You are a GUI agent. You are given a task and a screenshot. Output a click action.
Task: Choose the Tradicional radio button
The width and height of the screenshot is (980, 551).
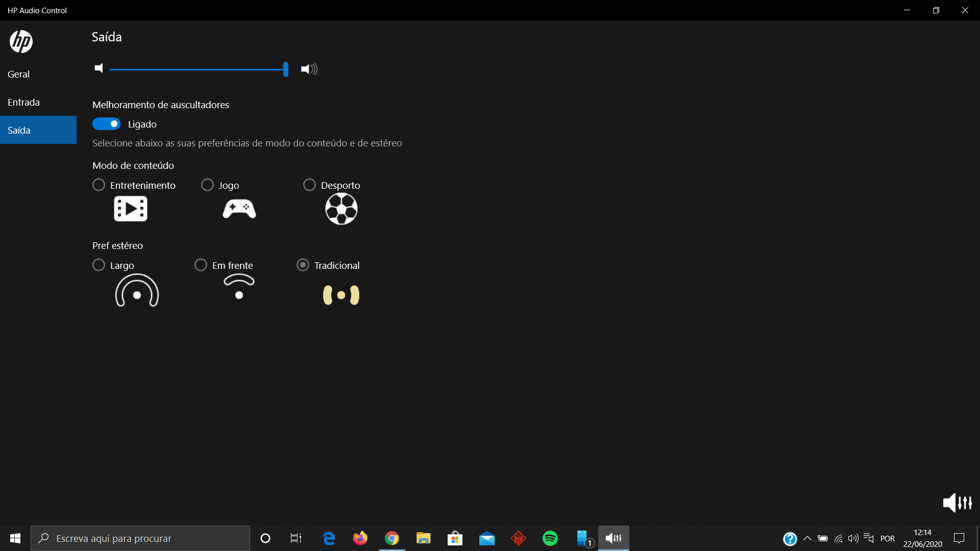[x=303, y=265]
